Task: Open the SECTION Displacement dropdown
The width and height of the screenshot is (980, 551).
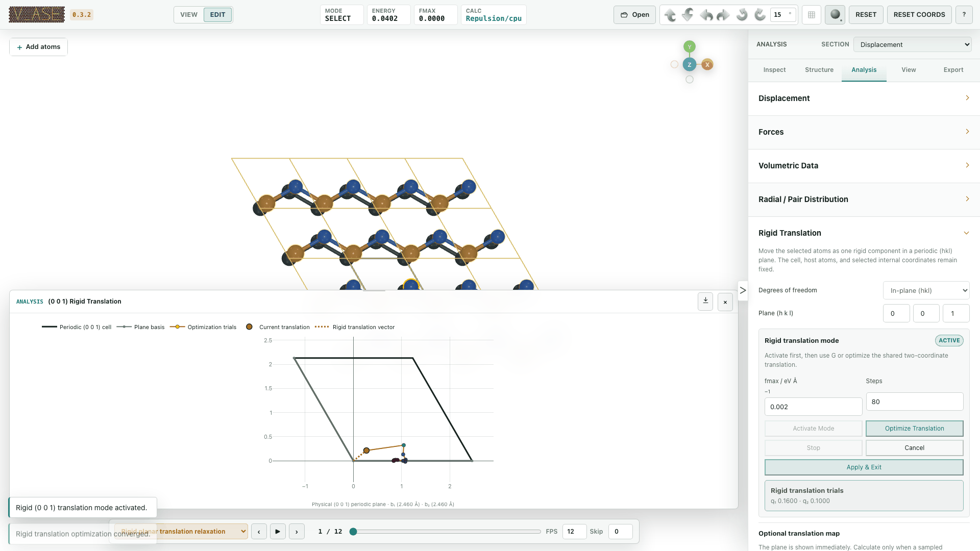Action: 912,44
